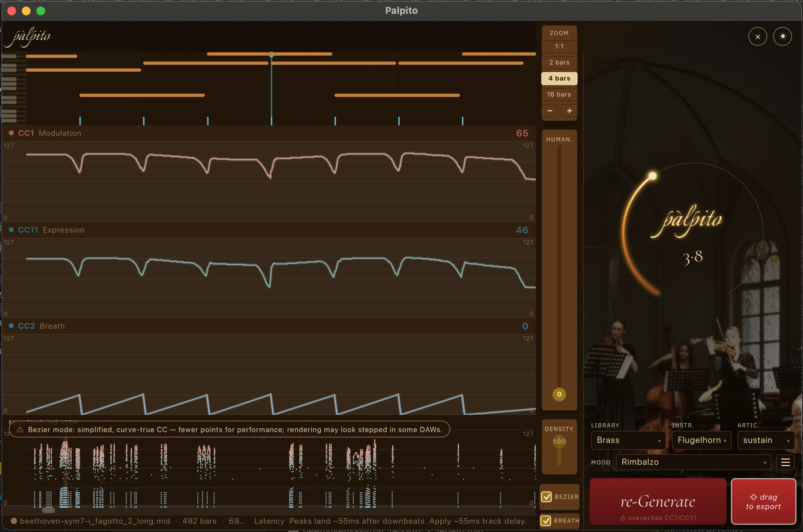Click the CC1 Modulation red dot
Screen dimensions: 803x532
pyautogui.click(x=11, y=133)
